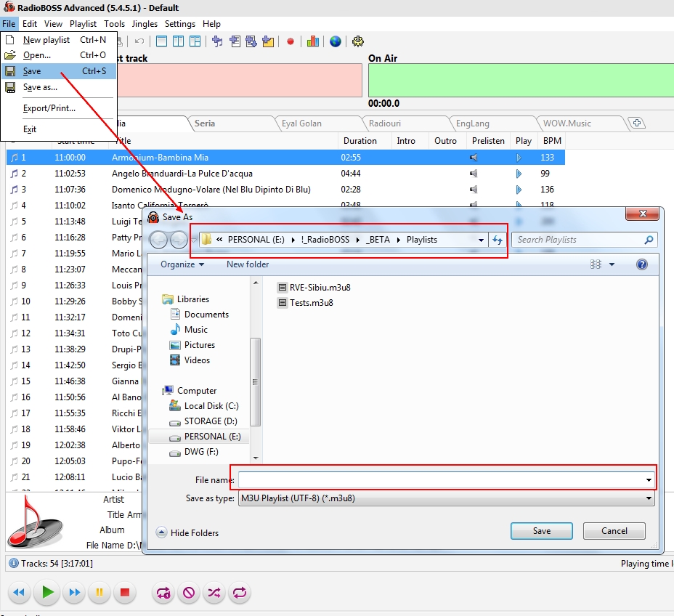Image resolution: width=674 pixels, height=616 pixels.
Task: Click the navigation pane scrollbar thumb
Action: pos(256,381)
